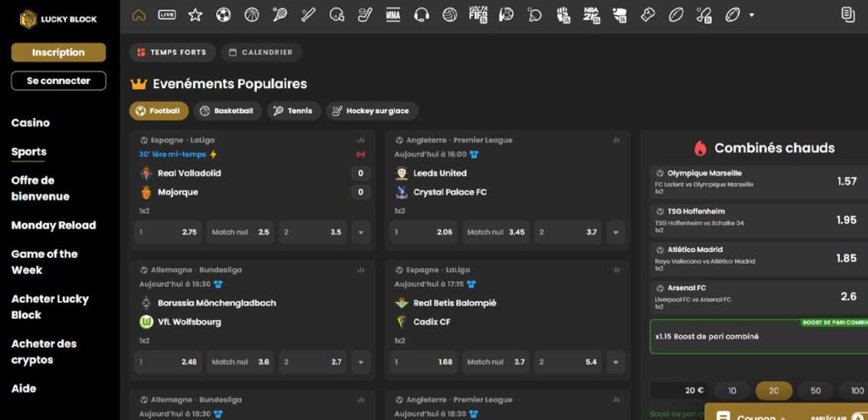Open the bet slip icon at top right
The height and width of the screenshot is (420, 868).
(x=848, y=15)
